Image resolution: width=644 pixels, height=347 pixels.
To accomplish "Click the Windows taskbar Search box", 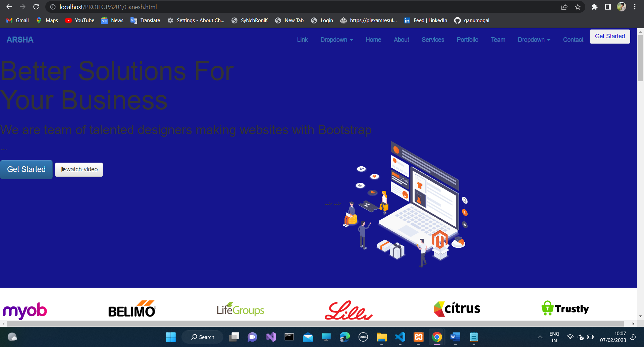I will (x=203, y=337).
